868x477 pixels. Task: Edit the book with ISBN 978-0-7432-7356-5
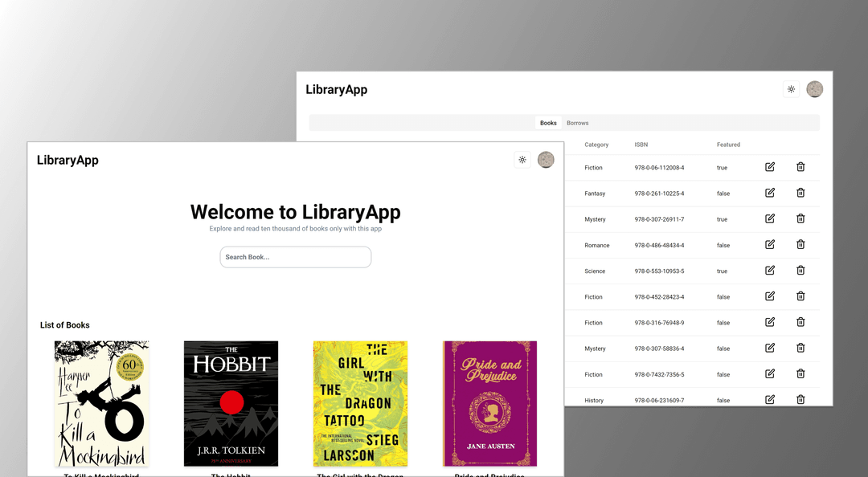coord(769,373)
